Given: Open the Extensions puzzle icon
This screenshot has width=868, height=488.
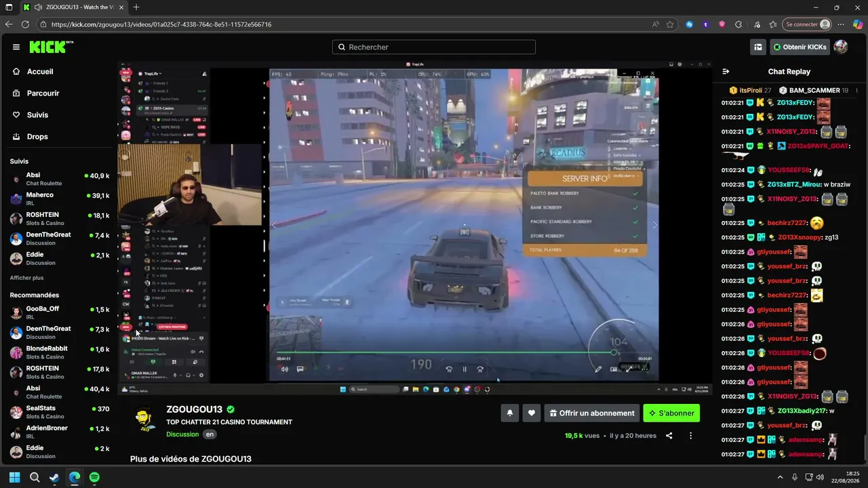Looking at the screenshot, I should 738,24.
